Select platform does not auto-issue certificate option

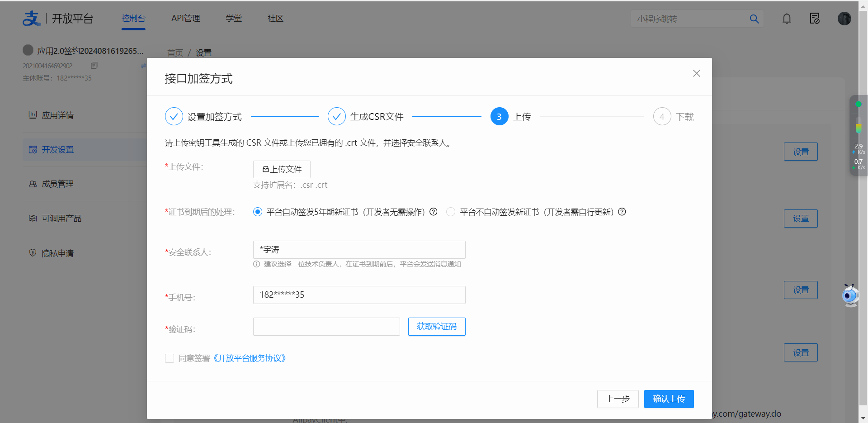click(x=451, y=212)
